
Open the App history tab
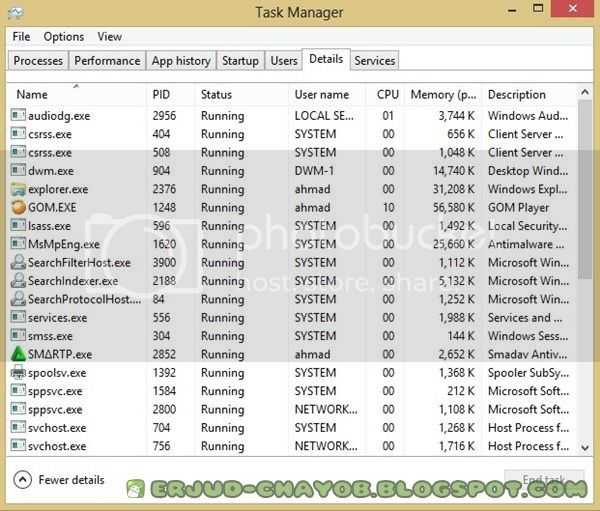coord(181,60)
